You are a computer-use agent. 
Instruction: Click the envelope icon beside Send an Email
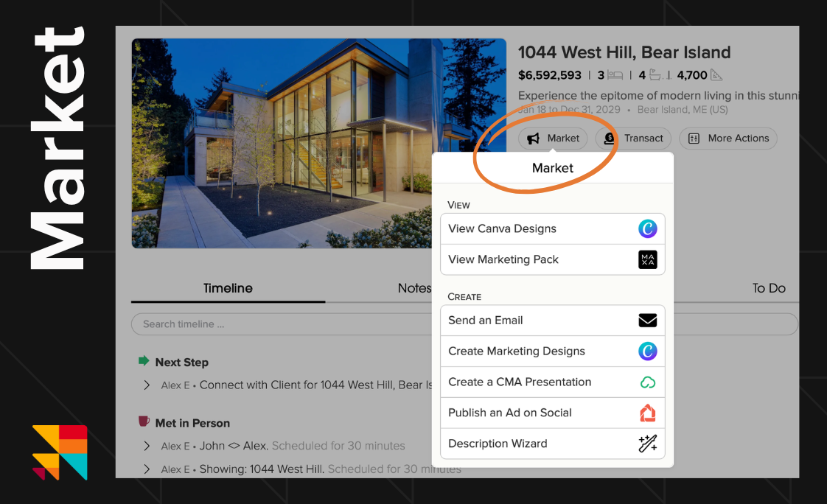pos(647,321)
